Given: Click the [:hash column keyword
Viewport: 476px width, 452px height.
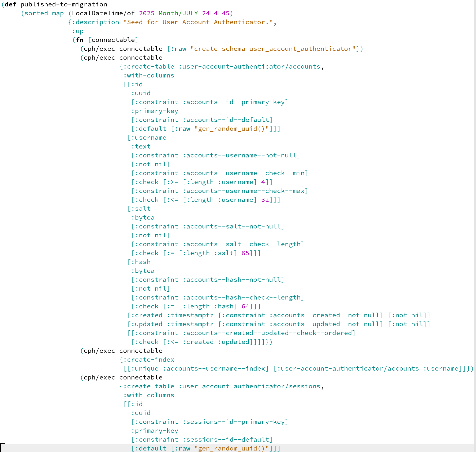Looking at the screenshot, I should pyautogui.click(x=139, y=262).
